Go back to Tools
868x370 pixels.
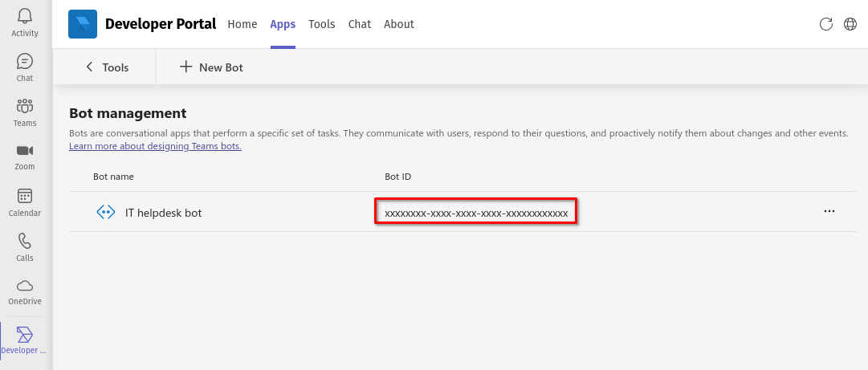tap(107, 67)
